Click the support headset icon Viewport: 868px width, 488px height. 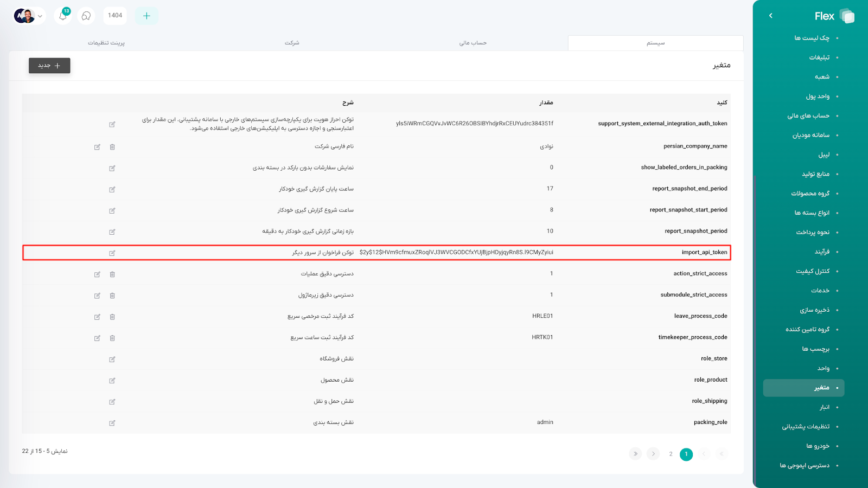pyautogui.click(x=86, y=16)
